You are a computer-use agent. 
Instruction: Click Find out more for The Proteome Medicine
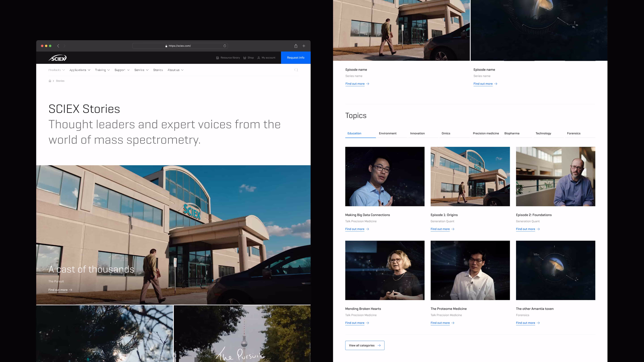[x=442, y=323]
